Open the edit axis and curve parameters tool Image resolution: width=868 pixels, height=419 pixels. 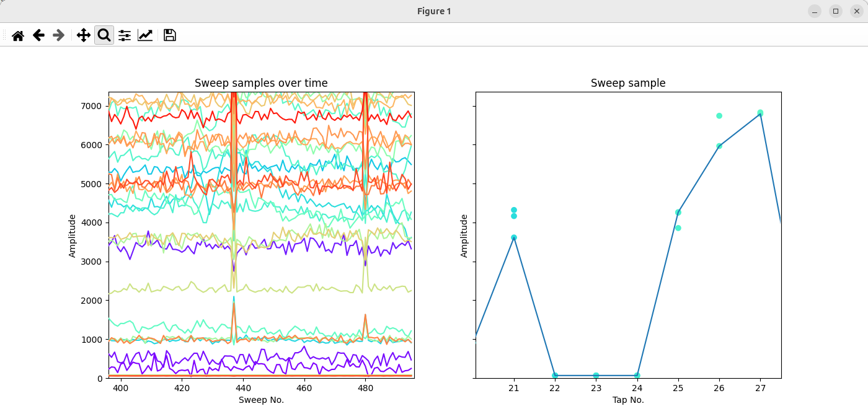(x=145, y=35)
